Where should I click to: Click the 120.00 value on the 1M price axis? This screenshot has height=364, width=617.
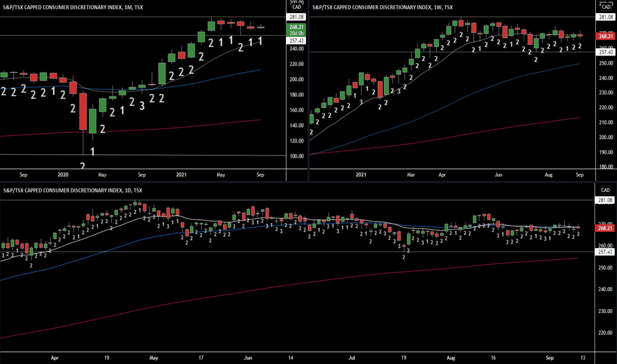tap(297, 141)
